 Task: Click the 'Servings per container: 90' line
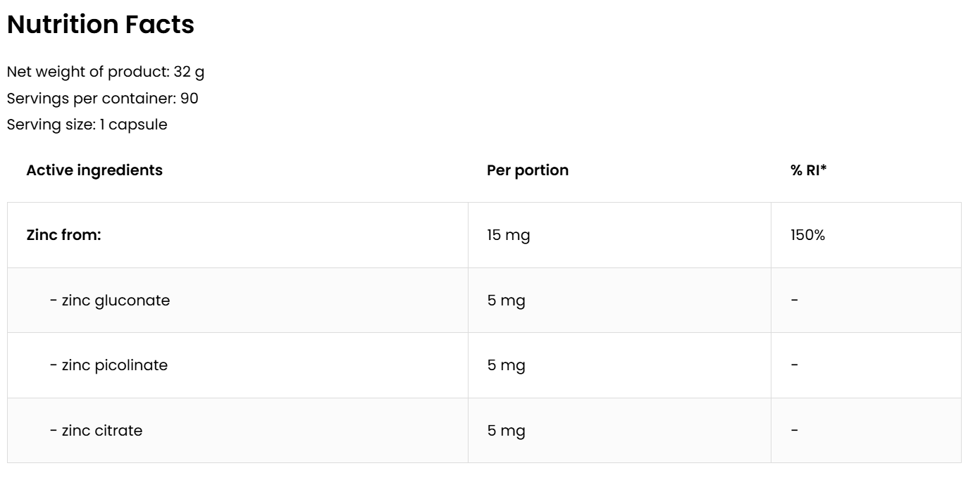tap(102, 99)
